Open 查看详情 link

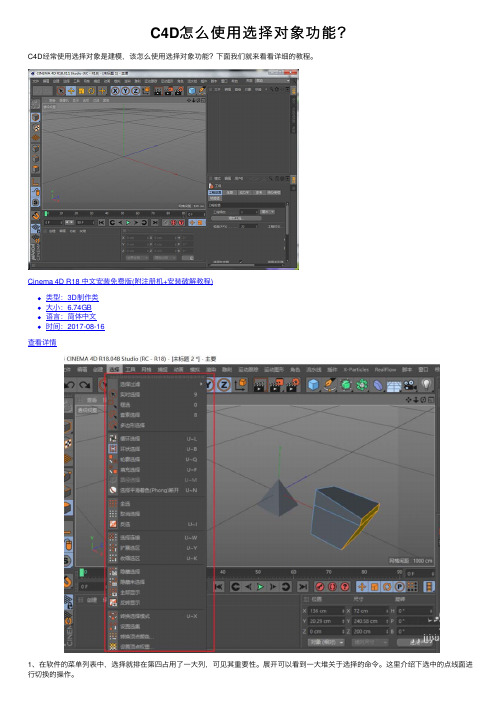pos(42,342)
